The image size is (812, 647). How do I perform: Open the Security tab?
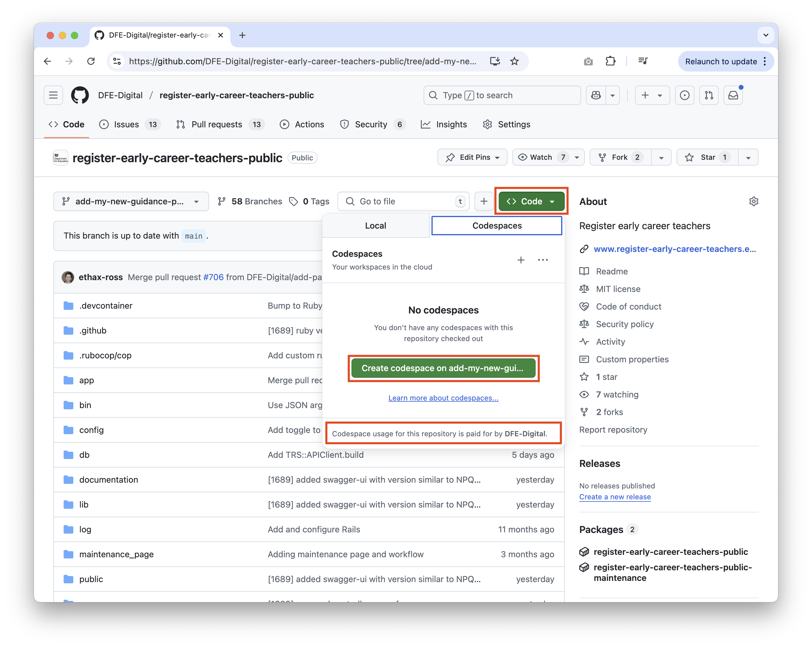point(372,124)
